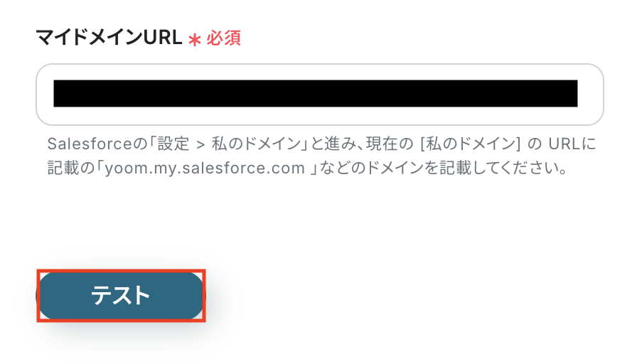637x364 pixels.
Task: Click the red required asterisk icon
Action: tap(195, 40)
